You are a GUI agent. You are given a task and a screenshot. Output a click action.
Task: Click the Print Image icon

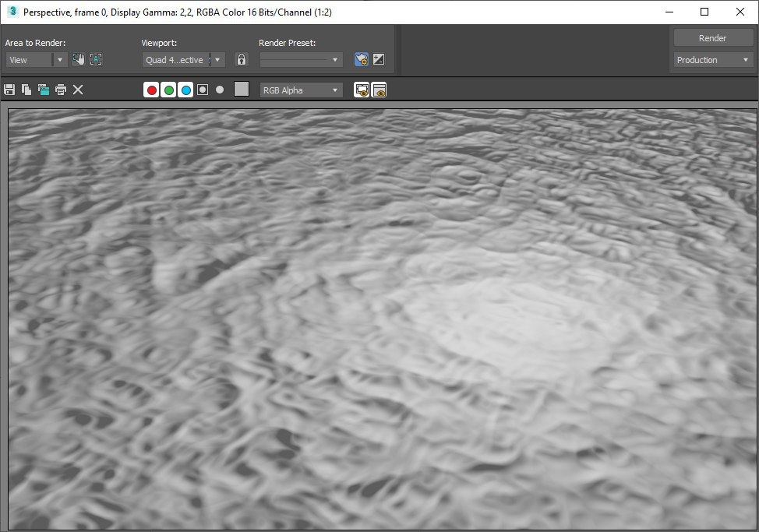(61, 90)
